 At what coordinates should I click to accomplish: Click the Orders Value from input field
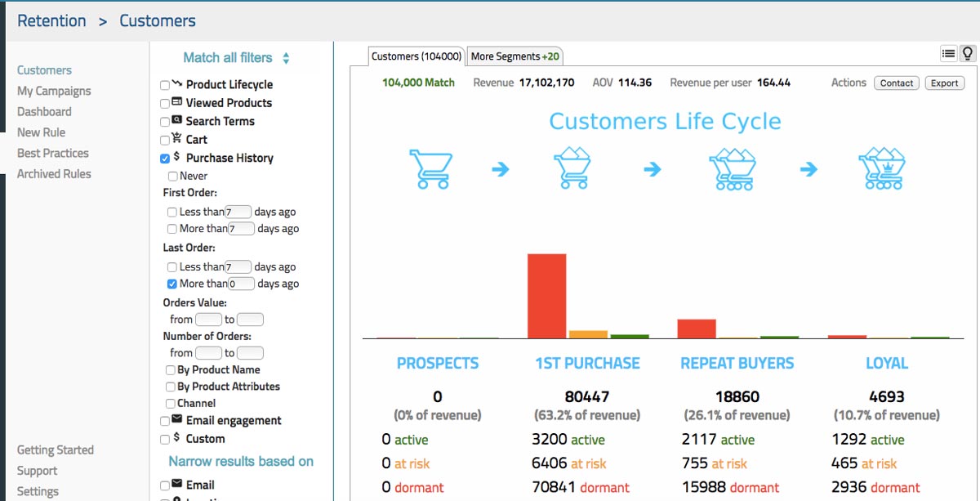[x=208, y=320]
